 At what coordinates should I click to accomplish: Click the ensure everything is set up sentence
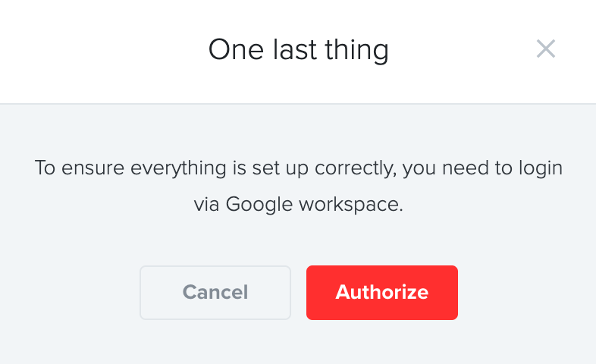point(299,186)
